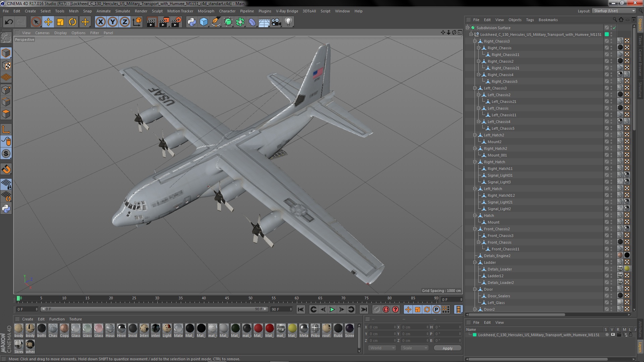Activate the Move tool in top toolbar
Screen dimensions: 644x362
pyautogui.click(x=48, y=22)
